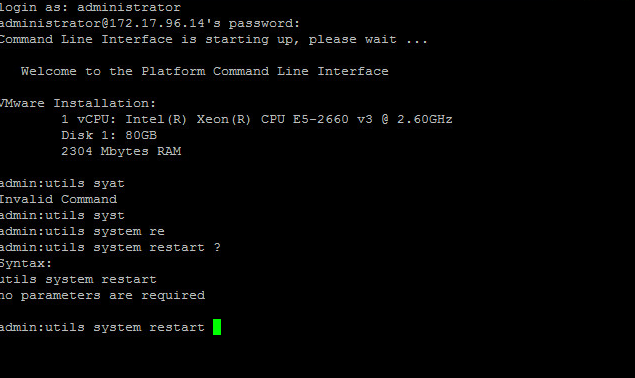Click the 'please wait ...' text
The height and width of the screenshot is (378, 635).
(368, 40)
